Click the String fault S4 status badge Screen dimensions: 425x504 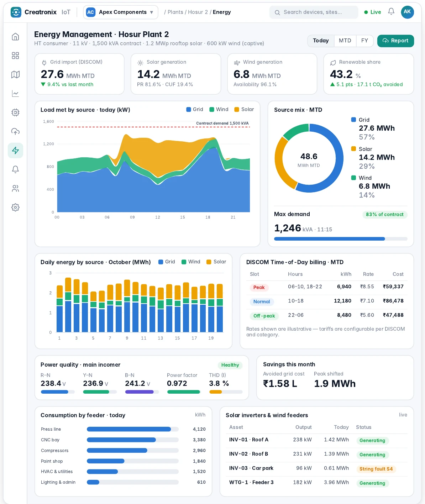376,469
